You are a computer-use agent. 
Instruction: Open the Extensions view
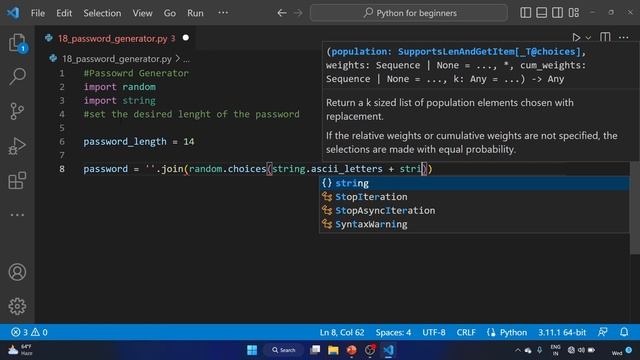click(17, 180)
